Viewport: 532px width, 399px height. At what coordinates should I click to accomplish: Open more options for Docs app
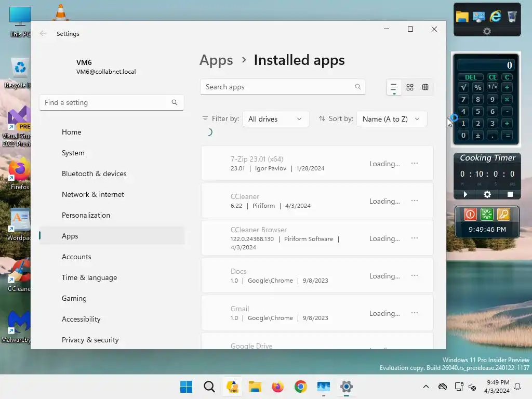click(x=414, y=275)
